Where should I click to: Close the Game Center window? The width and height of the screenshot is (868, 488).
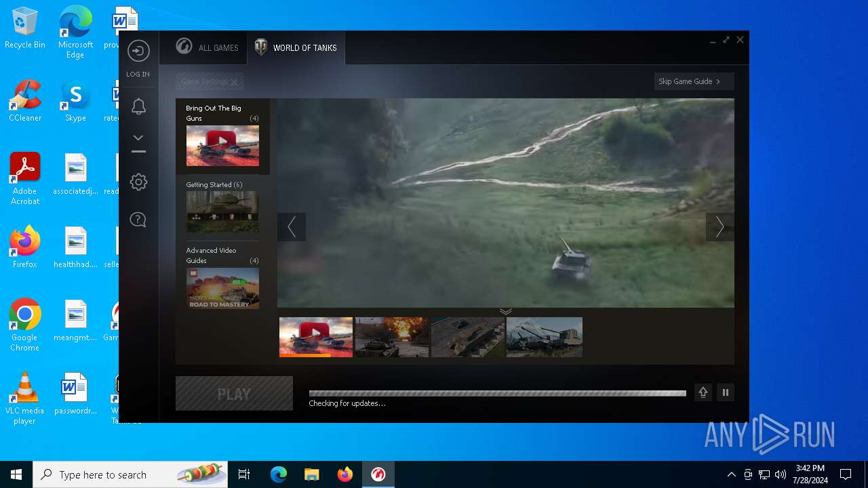coord(741,40)
